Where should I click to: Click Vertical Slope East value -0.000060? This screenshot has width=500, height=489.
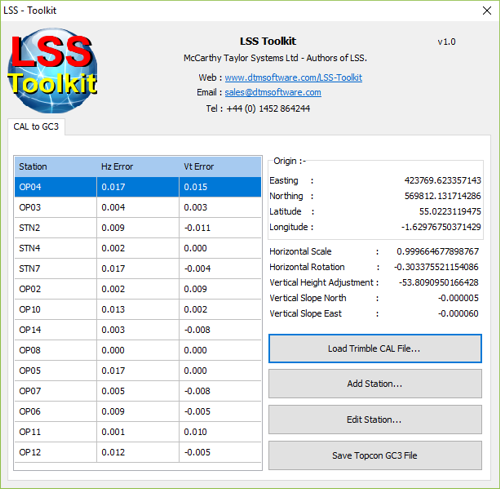tap(458, 313)
